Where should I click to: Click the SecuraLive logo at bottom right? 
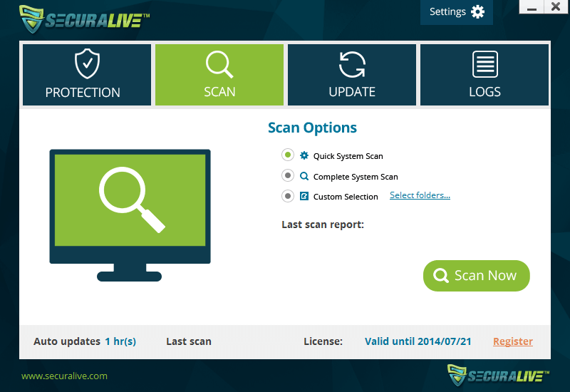click(498, 376)
